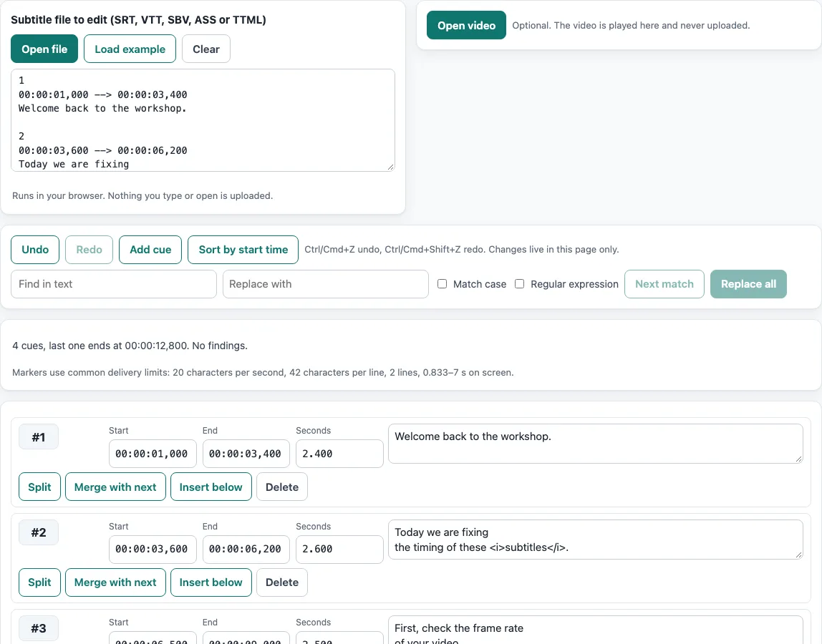This screenshot has height=644, width=822.
Task: Split cue #1
Action: (39, 487)
